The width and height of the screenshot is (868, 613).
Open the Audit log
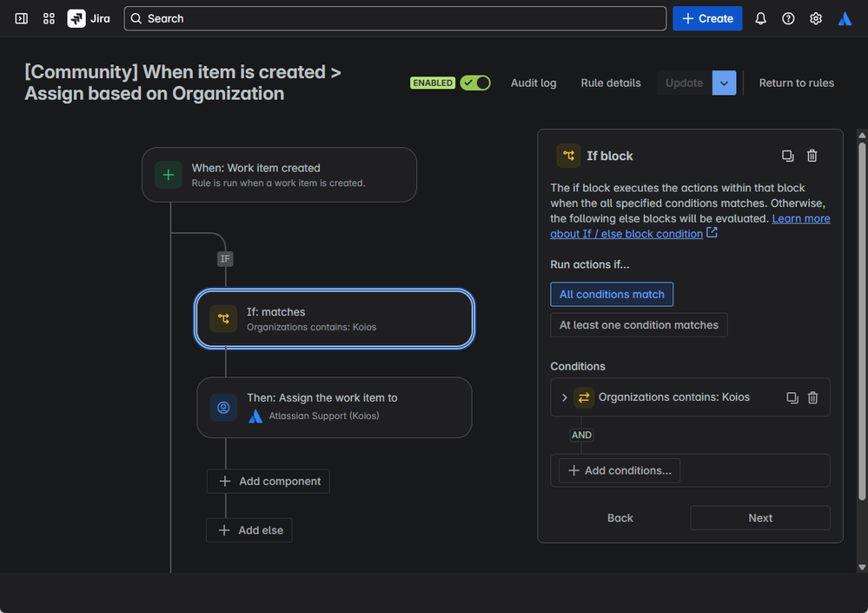pos(533,83)
